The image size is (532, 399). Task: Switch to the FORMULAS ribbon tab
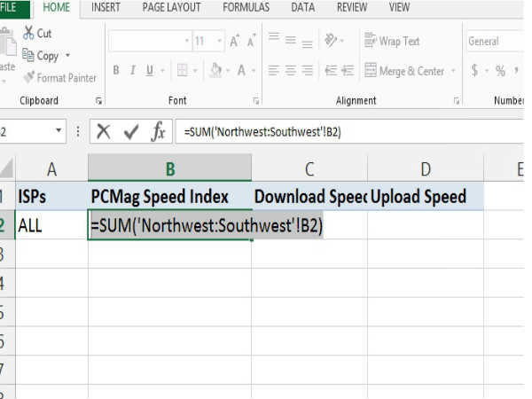coord(246,8)
